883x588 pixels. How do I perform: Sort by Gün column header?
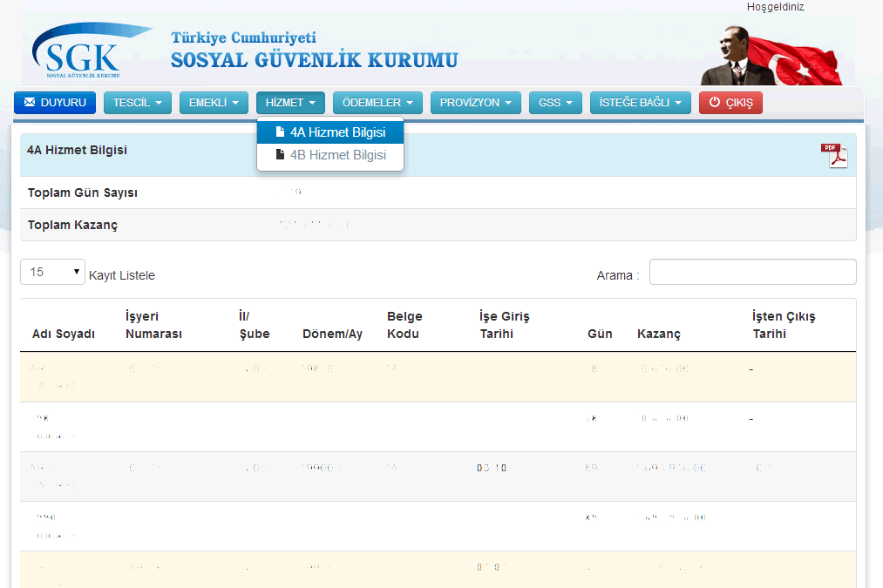[x=600, y=334]
